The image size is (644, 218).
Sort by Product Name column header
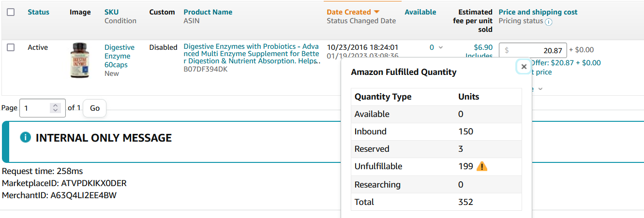tap(208, 12)
